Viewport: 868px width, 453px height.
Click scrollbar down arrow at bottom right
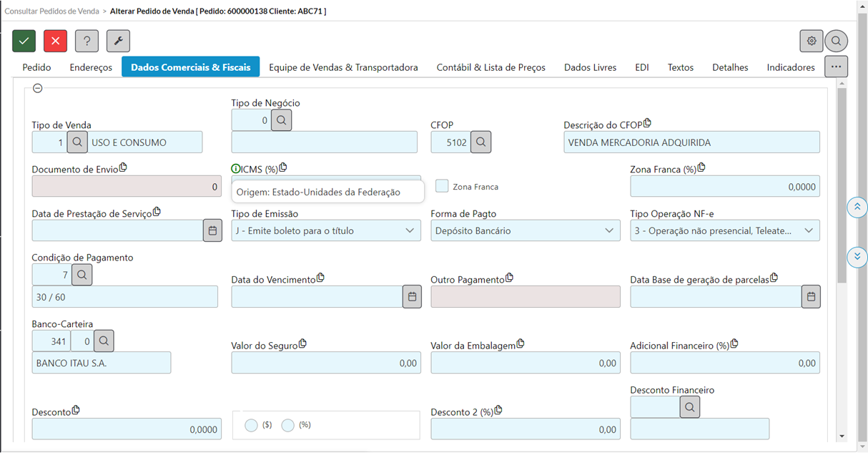coord(842,436)
